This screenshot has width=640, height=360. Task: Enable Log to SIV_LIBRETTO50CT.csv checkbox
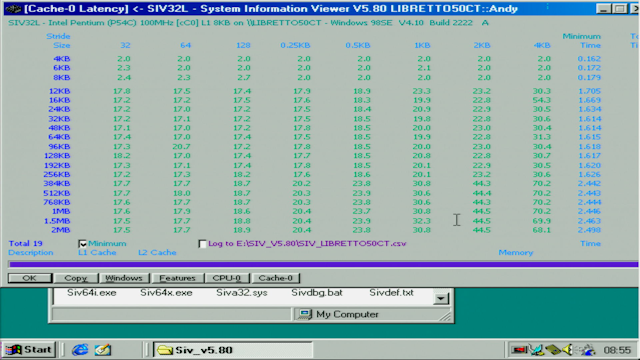point(202,244)
